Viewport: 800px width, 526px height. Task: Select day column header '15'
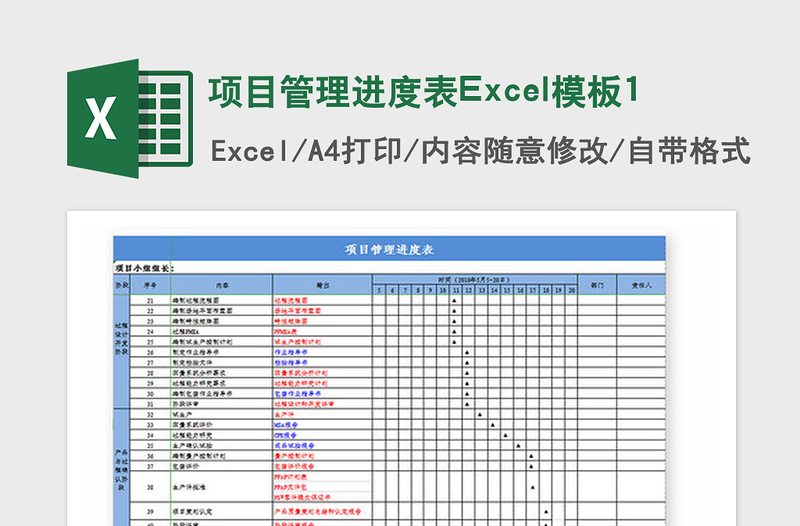[x=507, y=290]
